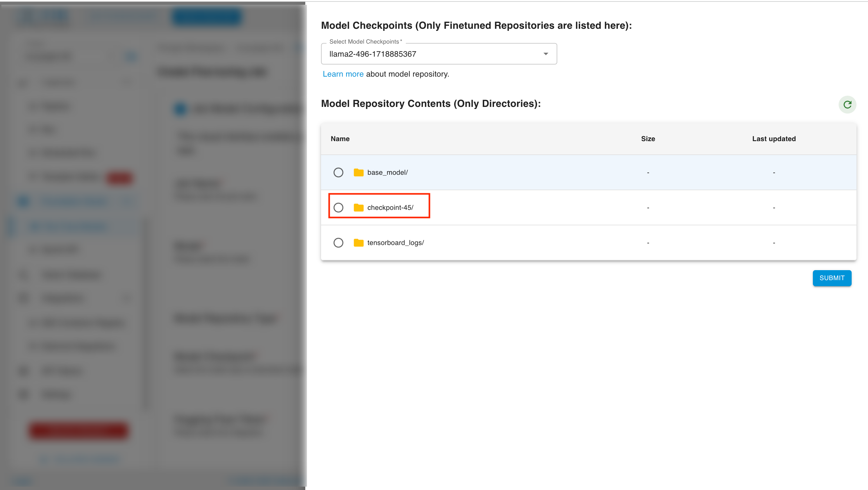
Task: Click the Size column header
Action: [648, 139]
